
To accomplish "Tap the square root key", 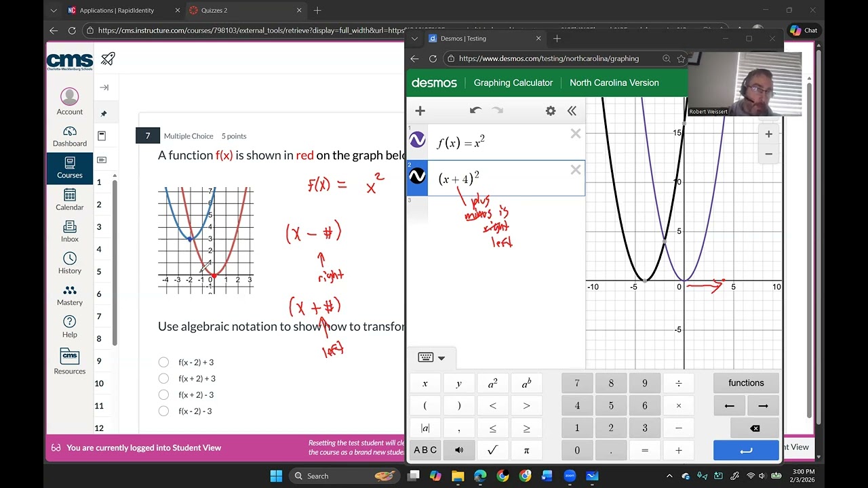I will pyautogui.click(x=493, y=450).
